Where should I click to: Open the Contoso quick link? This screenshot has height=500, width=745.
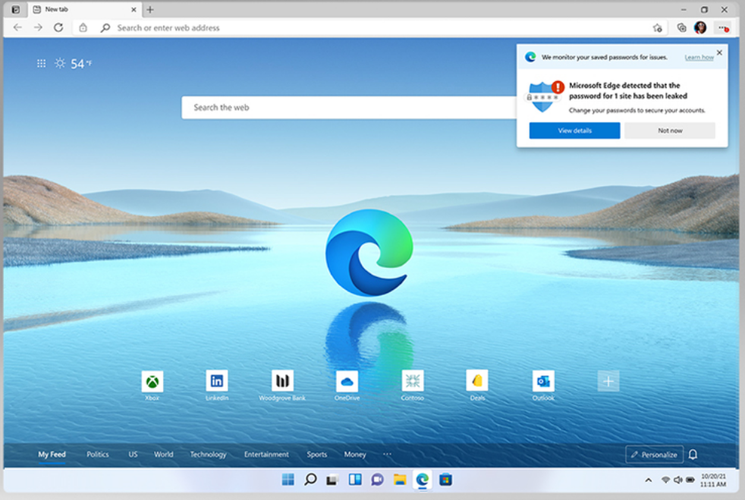click(x=412, y=385)
